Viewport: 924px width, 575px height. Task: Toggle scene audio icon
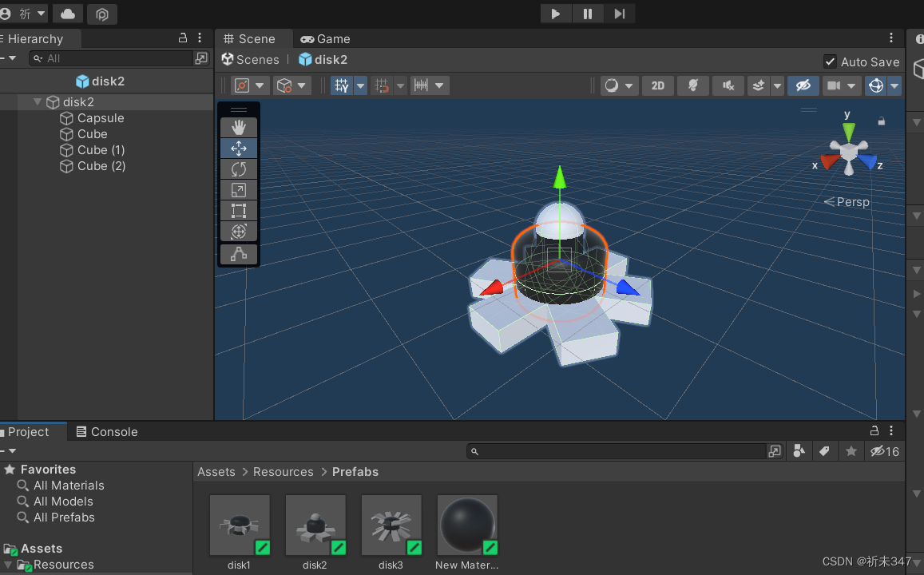tap(728, 85)
